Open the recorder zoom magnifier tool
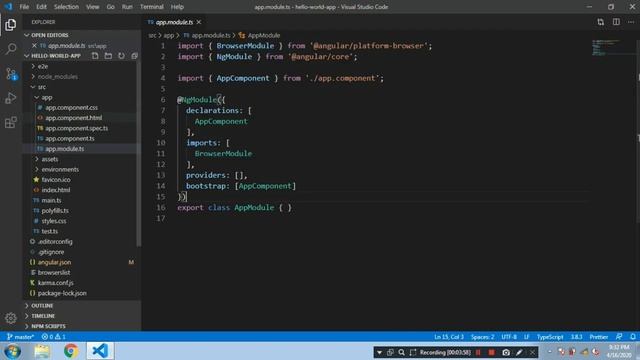Image resolution: width=640 pixels, height=360 pixels. (x=402, y=352)
